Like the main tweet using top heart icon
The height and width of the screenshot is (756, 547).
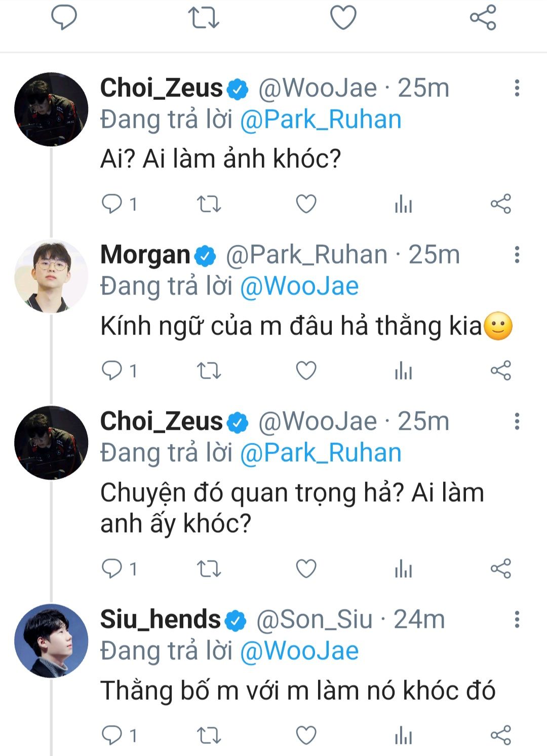click(343, 17)
